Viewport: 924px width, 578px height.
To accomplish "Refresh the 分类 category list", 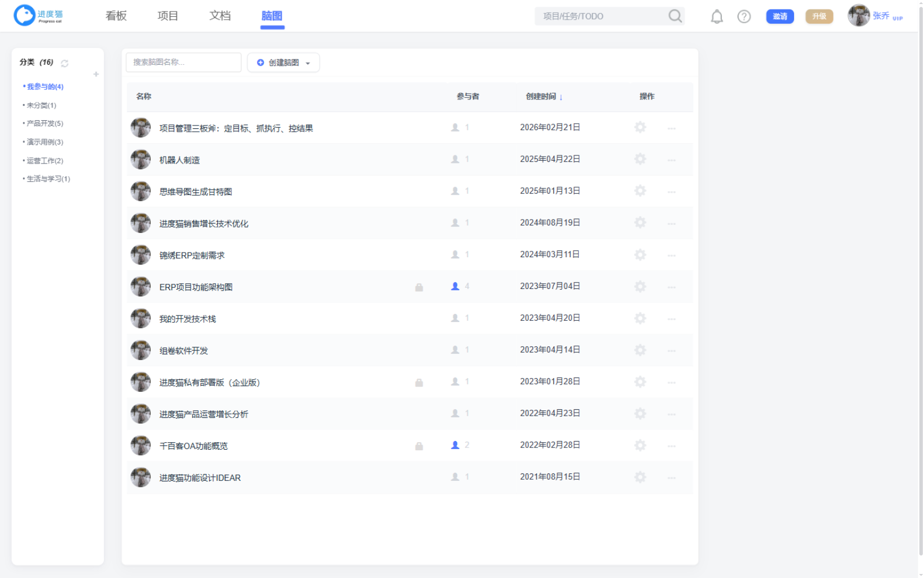I will pyautogui.click(x=65, y=63).
